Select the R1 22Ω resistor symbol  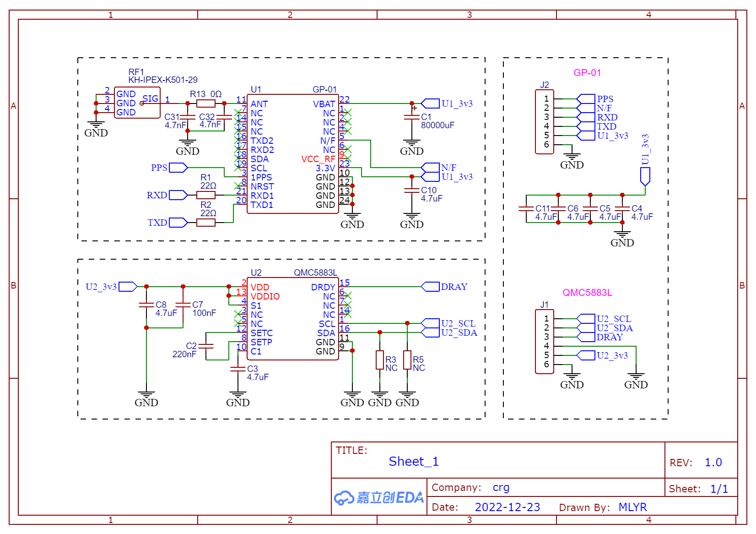(x=206, y=195)
